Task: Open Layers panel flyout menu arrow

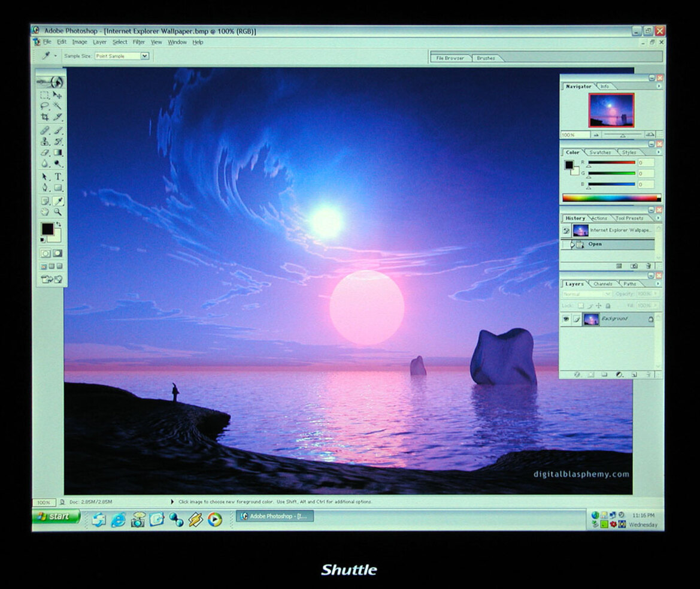Action: tap(658, 283)
